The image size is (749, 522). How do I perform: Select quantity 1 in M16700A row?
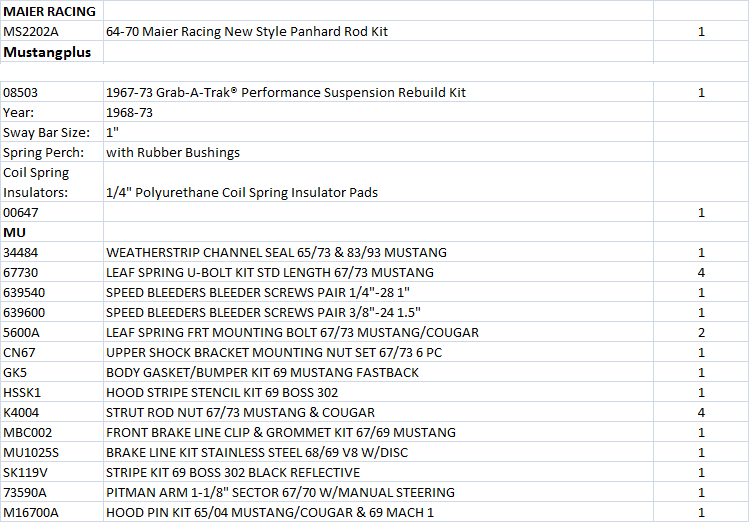701,512
